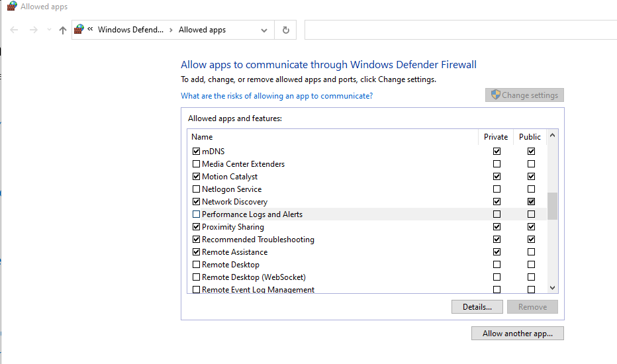This screenshot has width=617, height=364.
Task: Click the chevron between Windows Defender and Allowed apps
Action: [x=171, y=30]
